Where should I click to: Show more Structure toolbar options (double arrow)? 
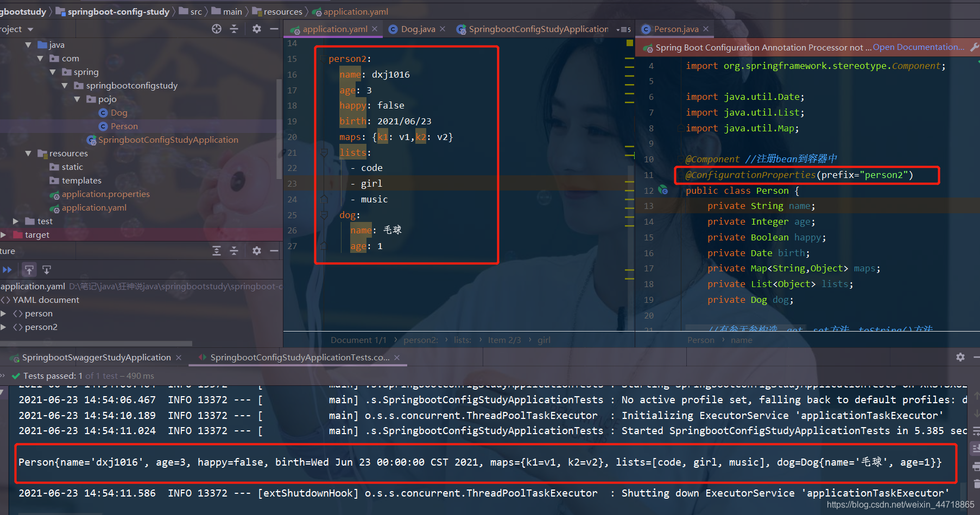point(7,270)
